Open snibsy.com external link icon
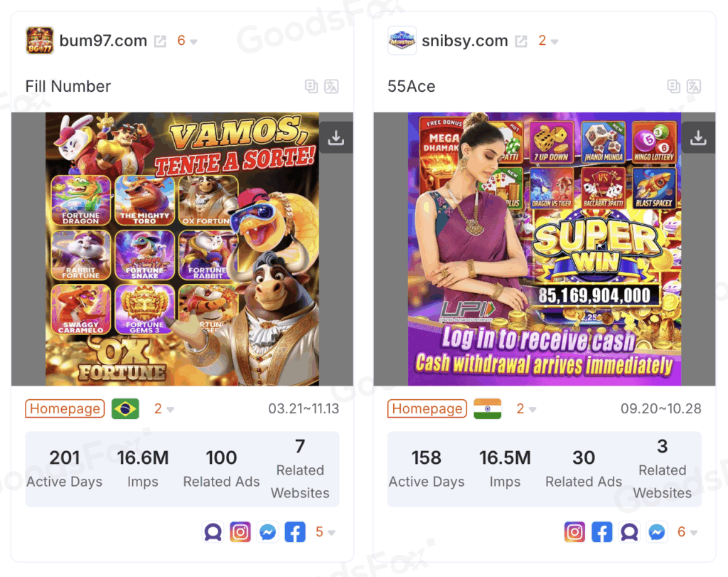The height and width of the screenshot is (577, 728). (521, 41)
